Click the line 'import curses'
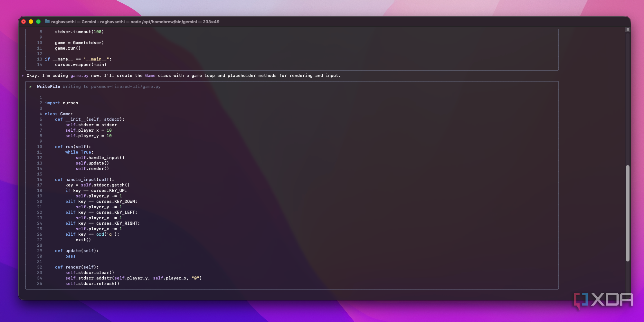The width and height of the screenshot is (644, 322). tap(62, 103)
